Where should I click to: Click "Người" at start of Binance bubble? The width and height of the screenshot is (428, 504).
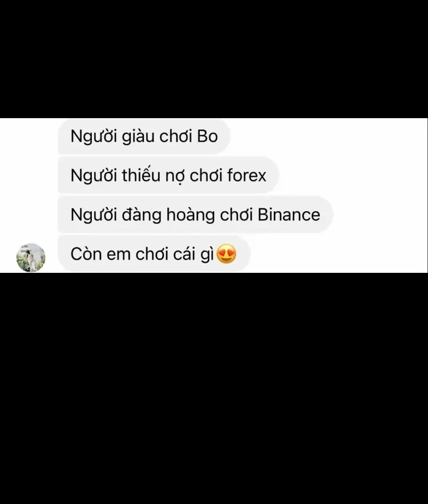coord(94,215)
